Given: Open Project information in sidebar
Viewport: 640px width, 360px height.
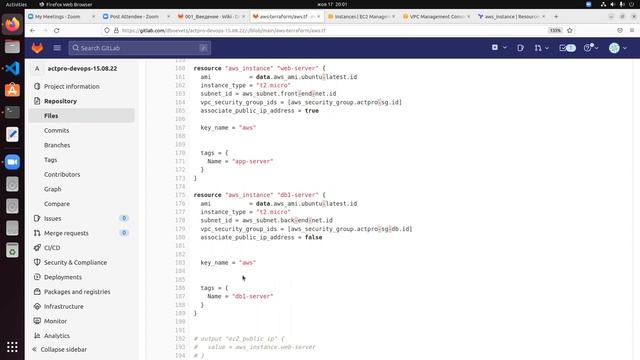Looking at the screenshot, I should pyautogui.click(x=71, y=87).
